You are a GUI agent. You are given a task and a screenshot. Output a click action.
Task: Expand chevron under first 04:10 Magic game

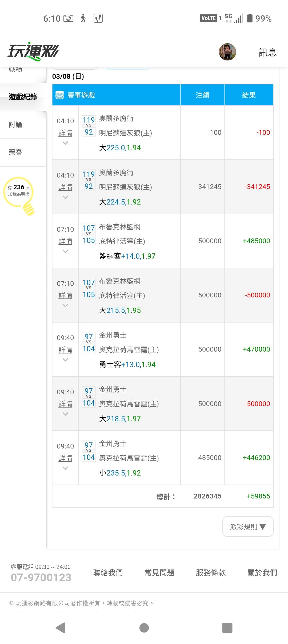point(65,143)
